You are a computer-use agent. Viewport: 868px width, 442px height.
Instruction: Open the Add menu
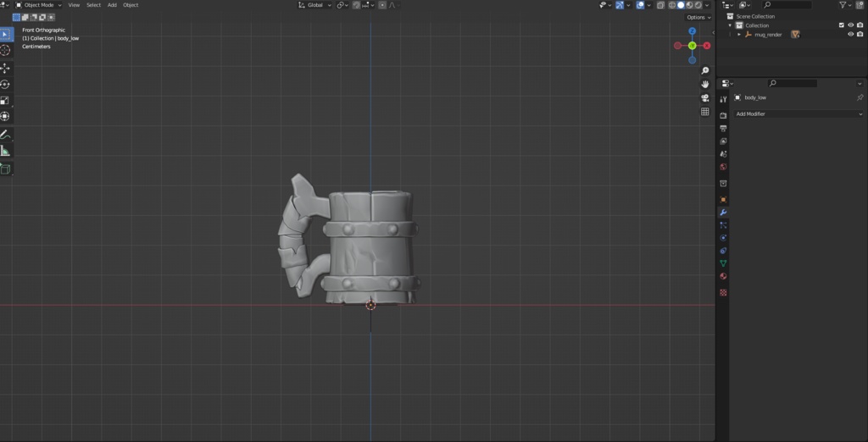tap(112, 5)
